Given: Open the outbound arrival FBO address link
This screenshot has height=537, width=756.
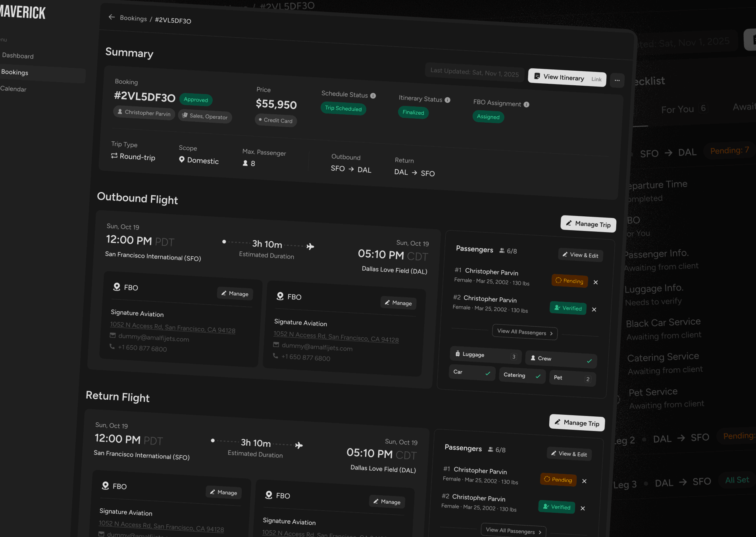Looking at the screenshot, I should point(336,337).
